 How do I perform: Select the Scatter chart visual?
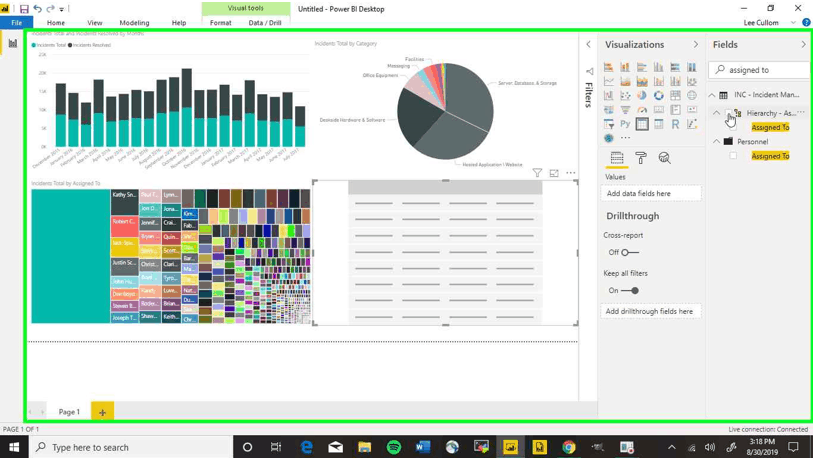(x=625, y=96)
